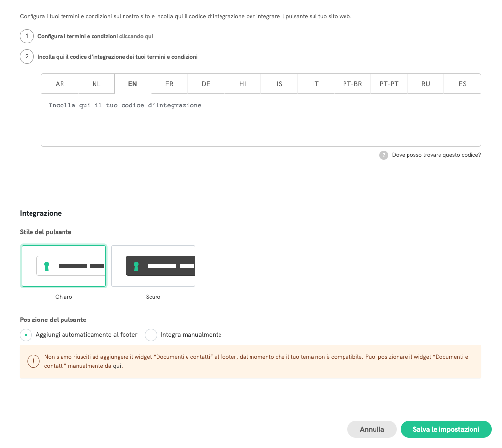This screenshot has width=502, height=448.
Task: Select the HI language tab
Action: [x=243, y=84]
